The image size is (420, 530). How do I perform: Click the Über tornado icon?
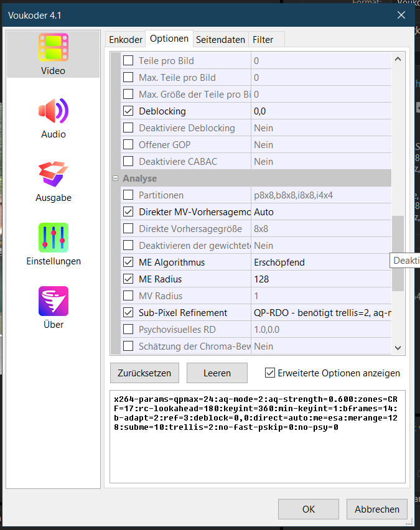click(x=53, y=302)
